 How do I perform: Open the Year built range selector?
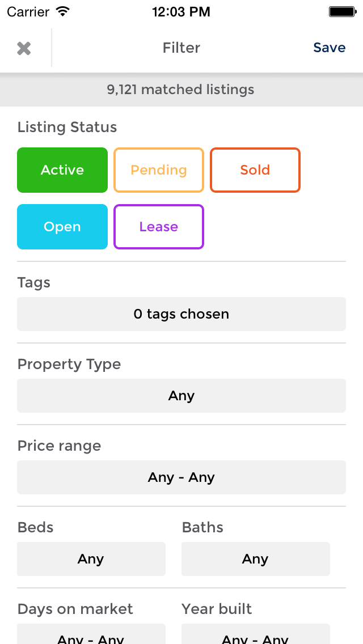[x=255, y=638]
